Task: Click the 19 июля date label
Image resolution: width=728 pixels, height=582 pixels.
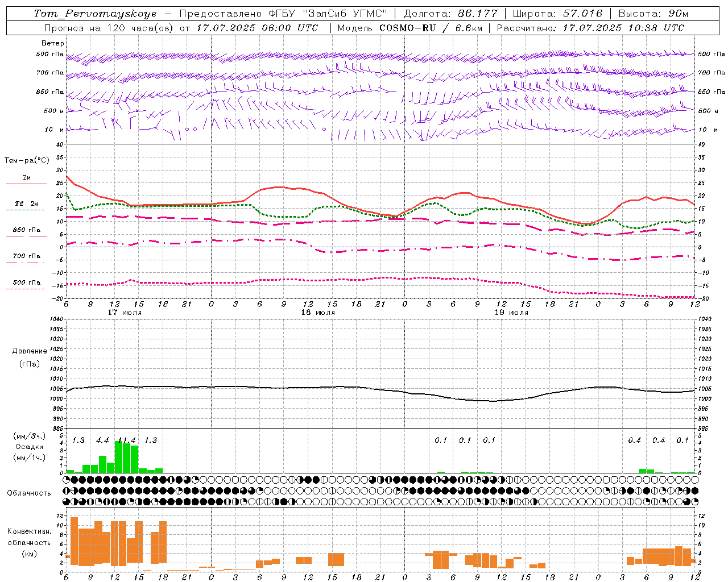Action: tap(511, 313)
